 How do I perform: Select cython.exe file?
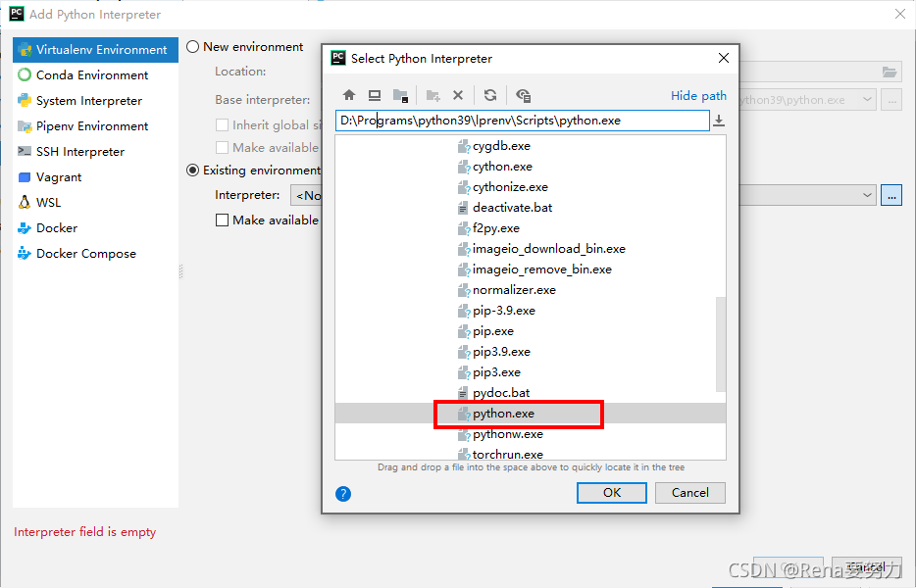click(502, 167)
